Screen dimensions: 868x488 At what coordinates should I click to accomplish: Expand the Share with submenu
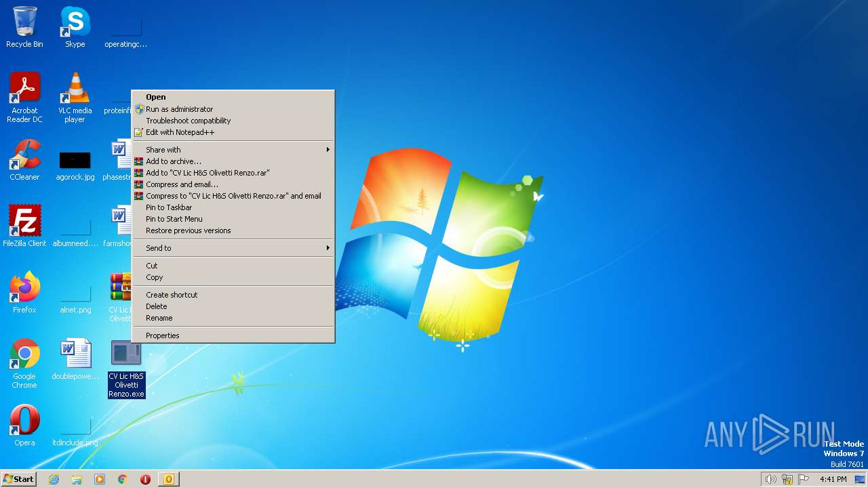coord(233,150)
